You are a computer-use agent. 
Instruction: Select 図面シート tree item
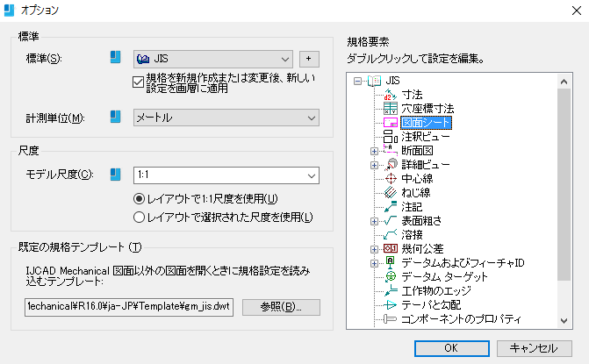click(x=426, y=123)
